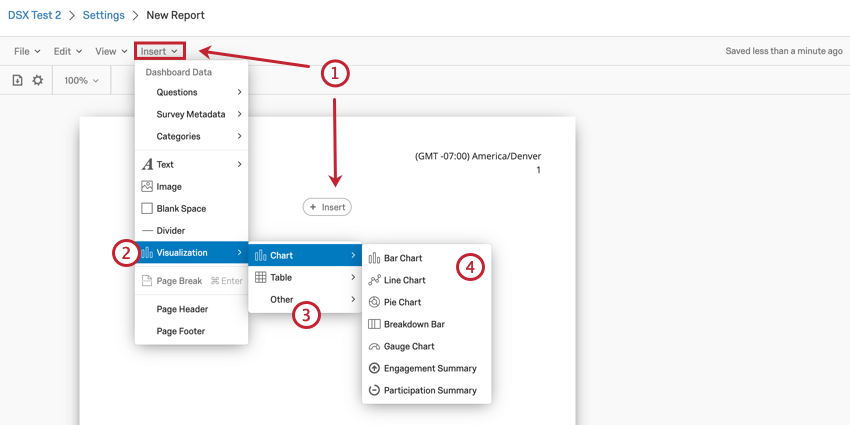Click the Participation Summary circle icon
The height and width of the screenshot is (425, 850).
coord(374,390)
